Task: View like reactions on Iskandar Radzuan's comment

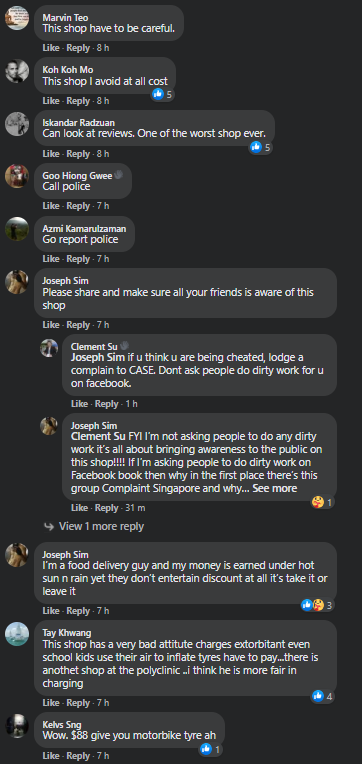Action: tap(261, 147)
